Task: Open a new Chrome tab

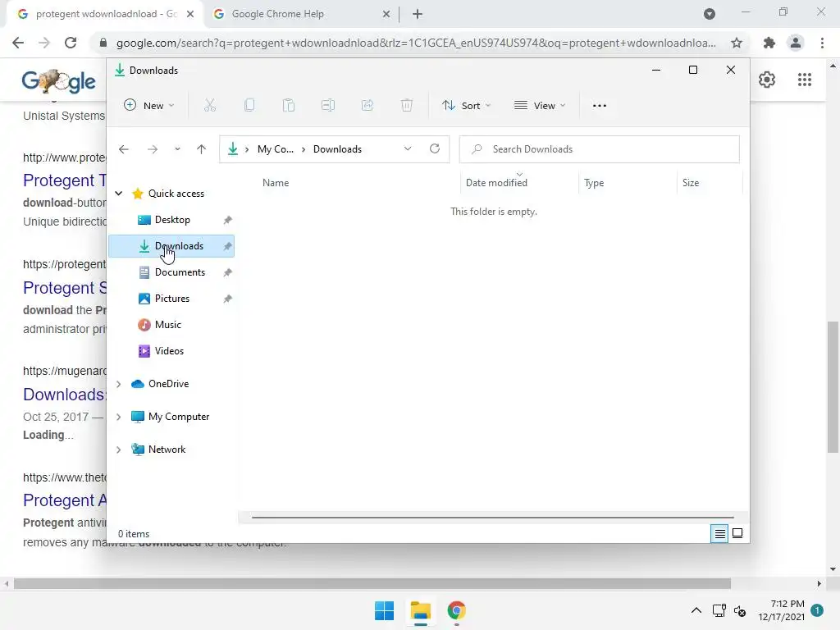Action: pos(418,14)
